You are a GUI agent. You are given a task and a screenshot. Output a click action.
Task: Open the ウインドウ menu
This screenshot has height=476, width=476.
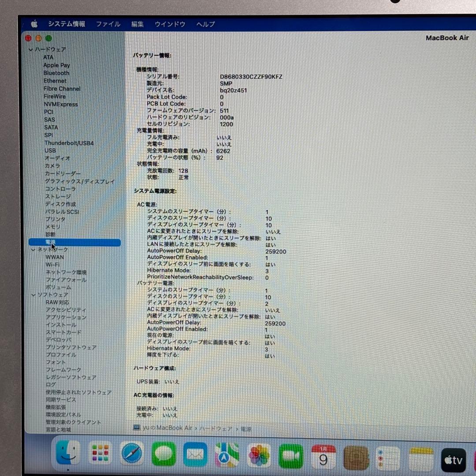[x=170, y=24]
